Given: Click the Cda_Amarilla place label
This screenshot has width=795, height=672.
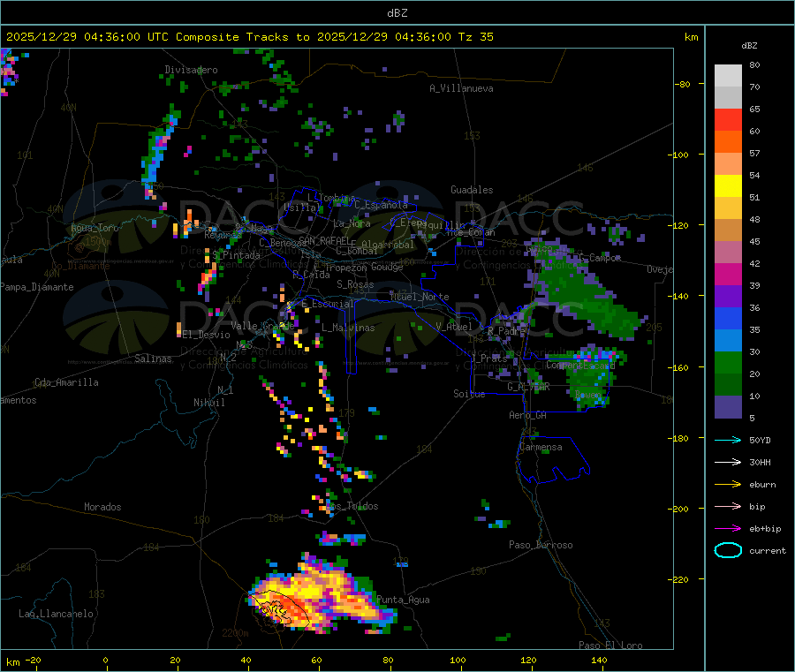Looking at the screenshot, I should pyautogui.click(x=66, y=382).
